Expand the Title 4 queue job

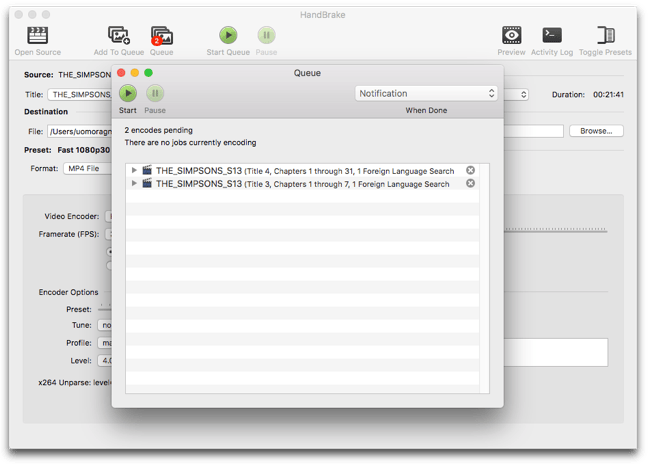point(134,170)
